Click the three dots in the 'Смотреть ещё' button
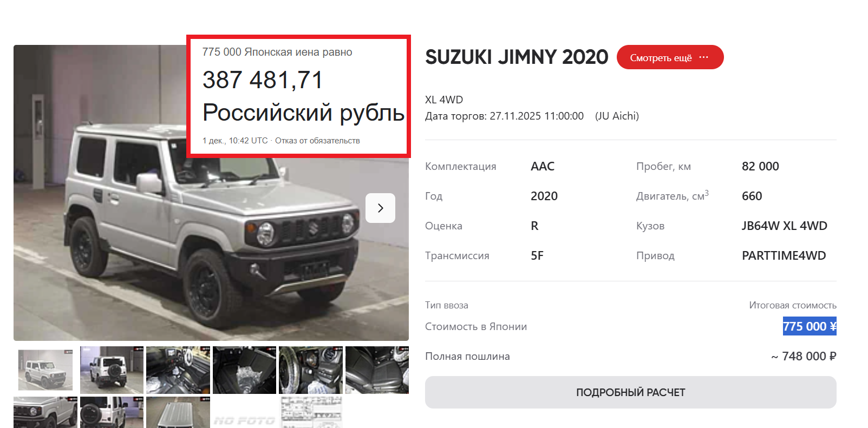This screenshot has width=868, height=428. (703, 57)
